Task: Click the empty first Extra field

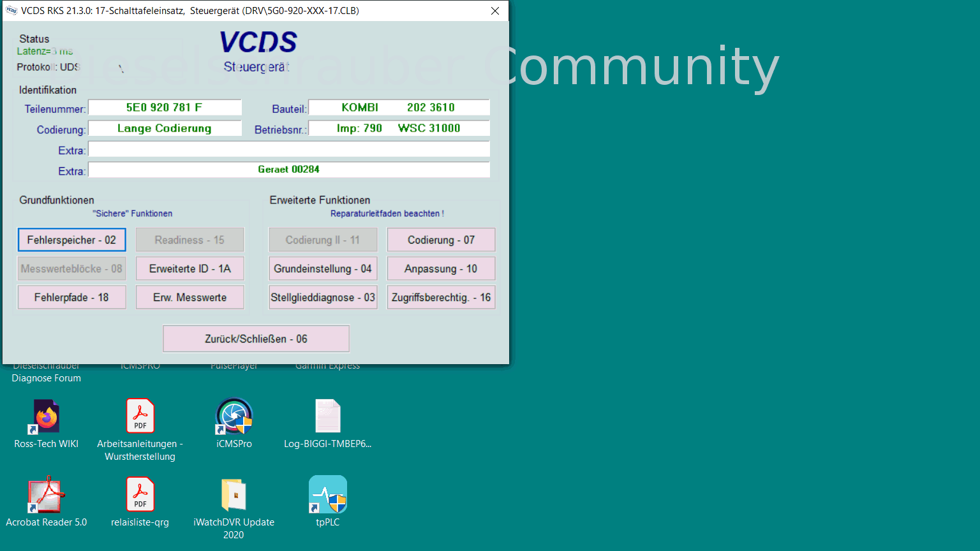Action: click(289, 149)
